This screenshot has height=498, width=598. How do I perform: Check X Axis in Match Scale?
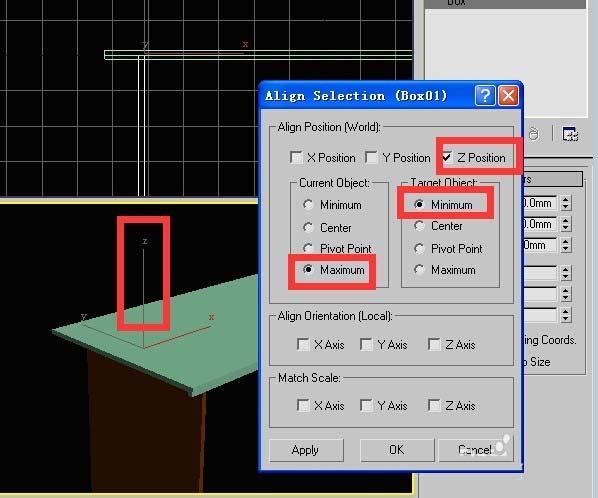[x=303, y=405]
